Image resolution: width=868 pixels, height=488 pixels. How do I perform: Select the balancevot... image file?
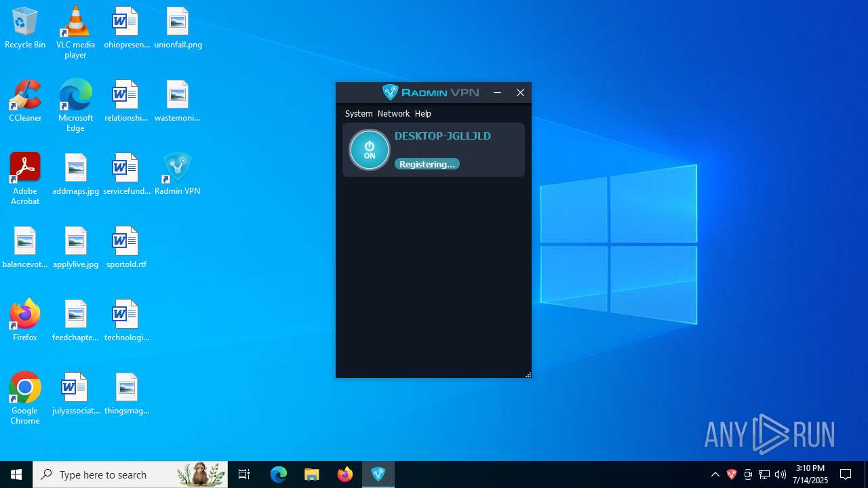pyautogui.click(x=25, y=248)
